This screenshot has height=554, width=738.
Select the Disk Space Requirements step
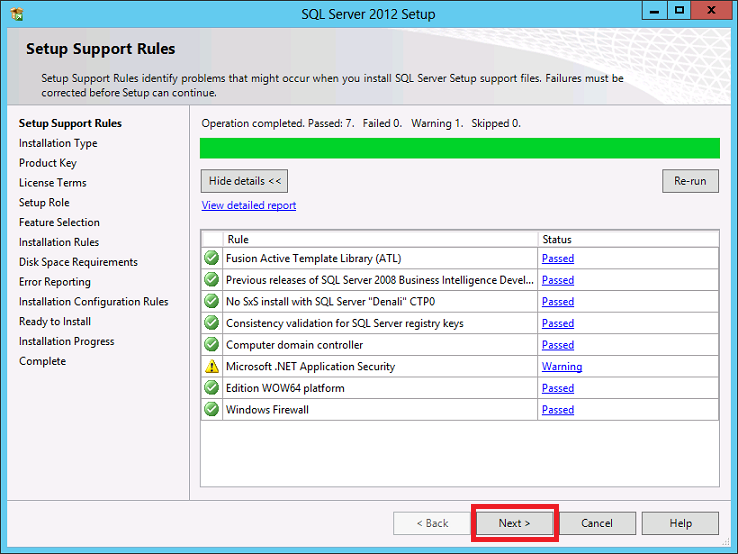click(78, 262)
